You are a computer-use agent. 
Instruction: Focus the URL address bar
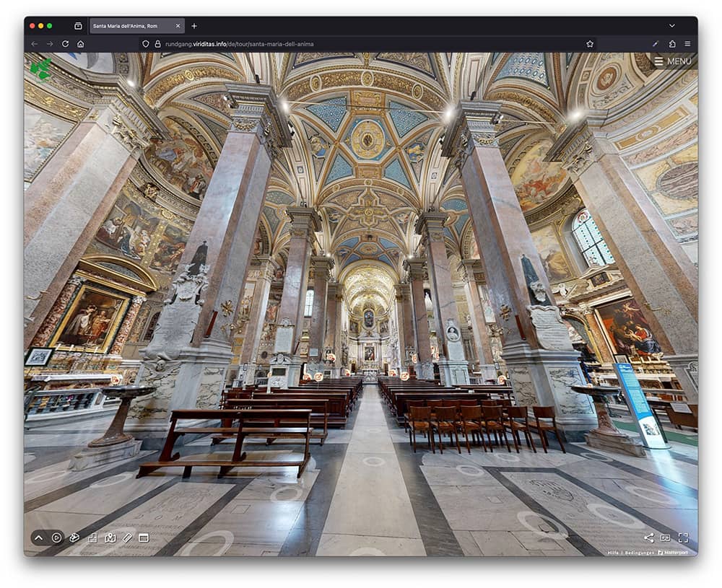point(367,44)
